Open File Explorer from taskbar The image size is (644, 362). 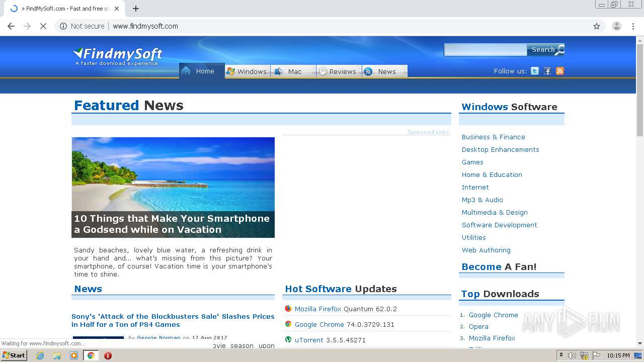[x=57, y=355]
